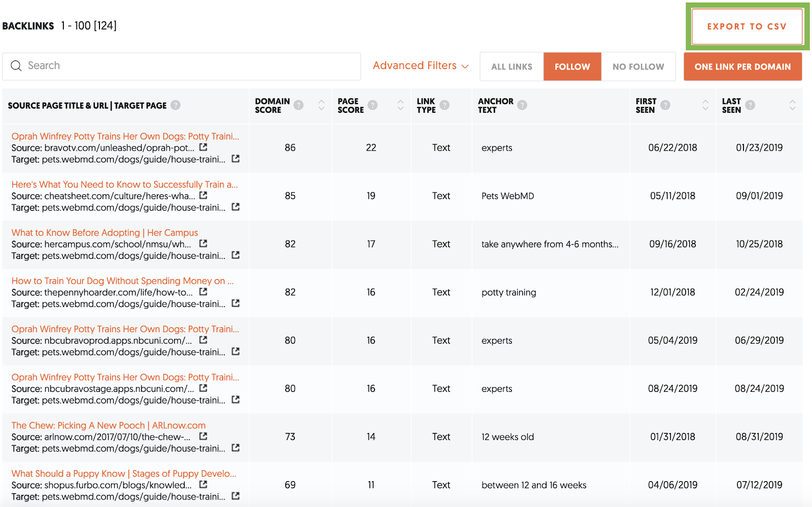Viewport: 812px width, 507px height.
Task: Click anchor text "potty training"
Action: (509, 292)
